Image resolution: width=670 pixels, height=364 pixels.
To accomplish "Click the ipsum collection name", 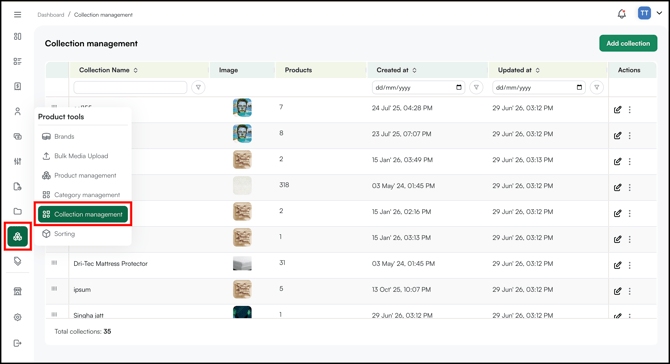I will pos(82,290).
